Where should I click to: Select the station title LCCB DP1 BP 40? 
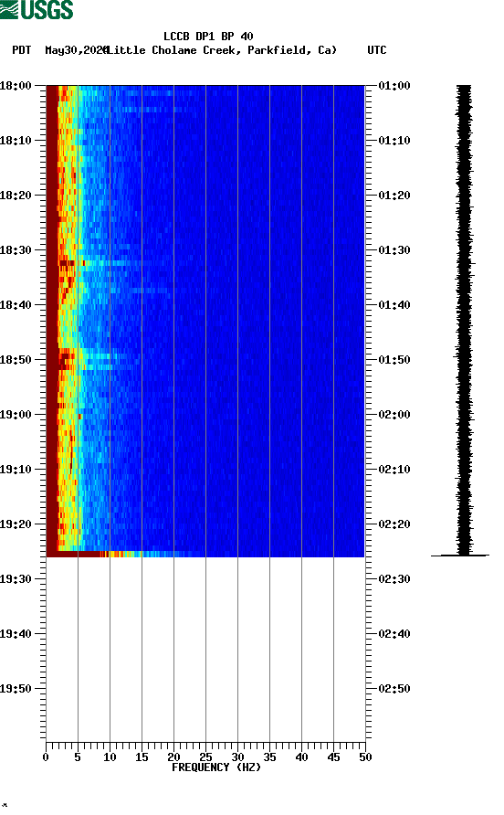click(208, 37)
